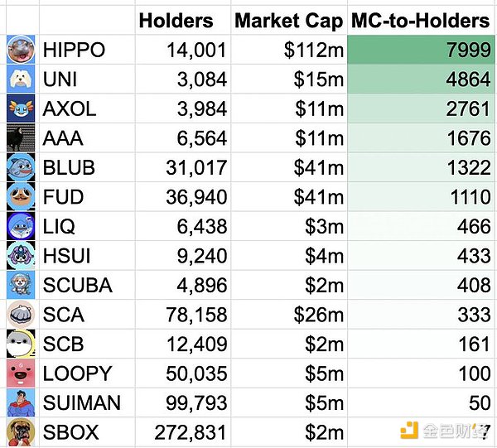Image resolution: width=497 pixels, height=448 pixels.
Task: Click the SBOX dog icon
Action: click(20, 431)
